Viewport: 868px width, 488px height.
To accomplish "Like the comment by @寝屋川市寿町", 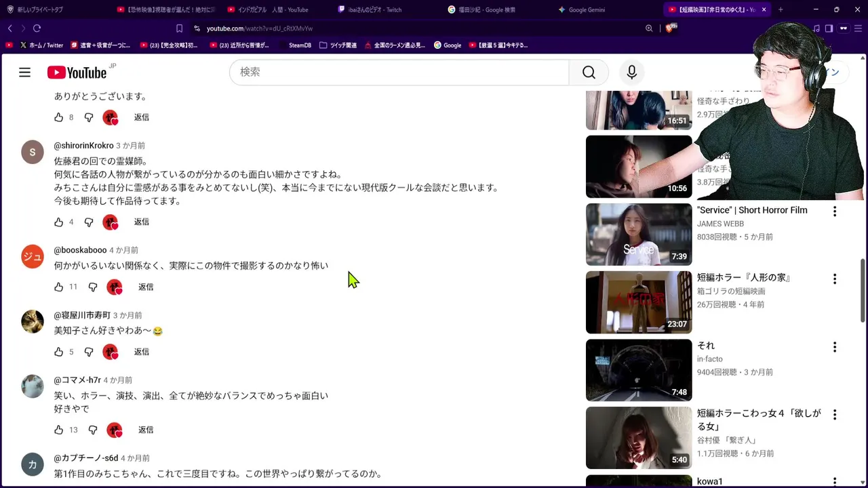I will pos(59,352).
